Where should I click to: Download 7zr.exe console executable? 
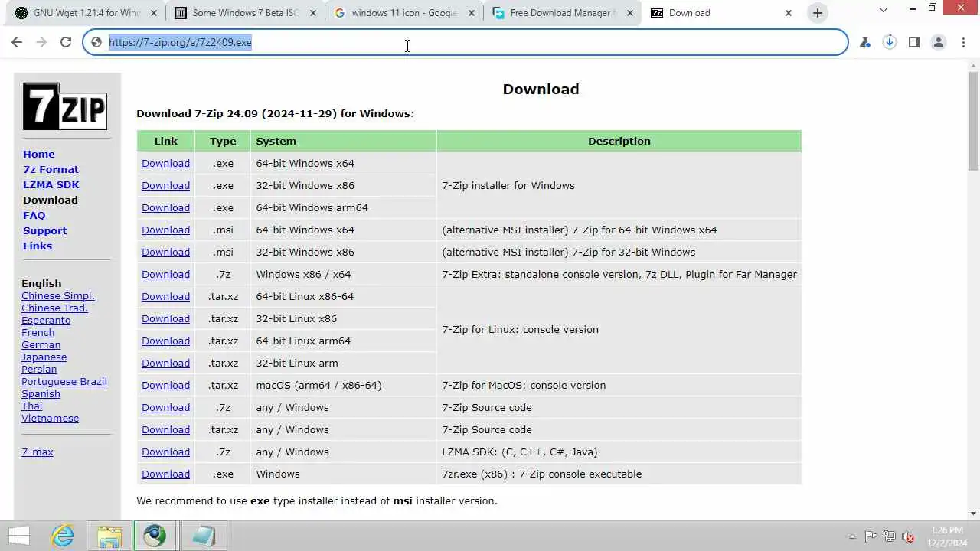[x=165, y=474]
